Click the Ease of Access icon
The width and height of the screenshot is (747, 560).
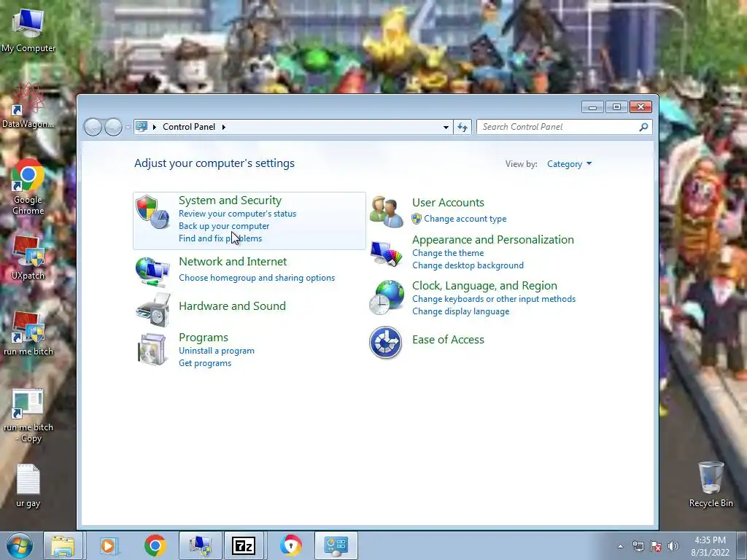pyautogui.click(x=385, y=343)
